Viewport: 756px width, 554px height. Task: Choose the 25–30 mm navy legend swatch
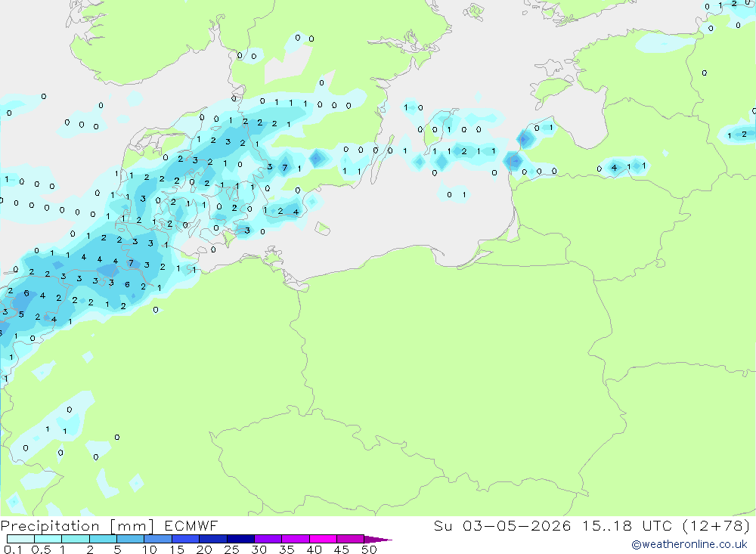click(x=240, y=539)
